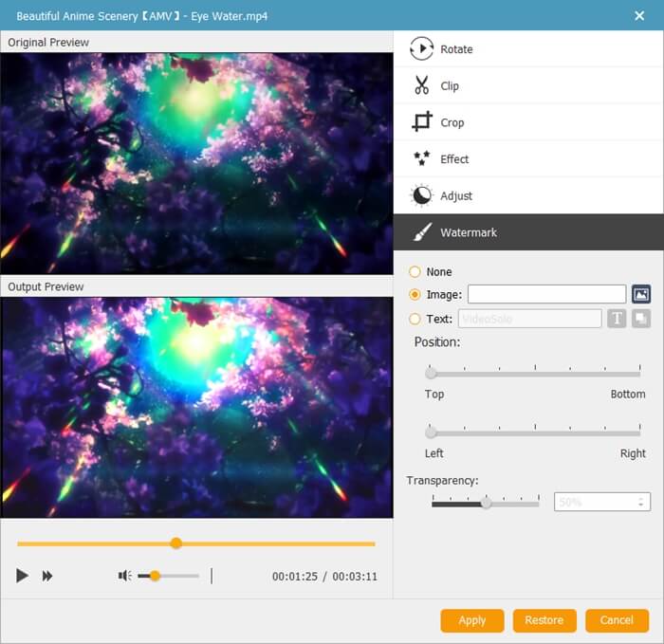
Task: Click the Left-Right position slider handle
Action: 431,432
